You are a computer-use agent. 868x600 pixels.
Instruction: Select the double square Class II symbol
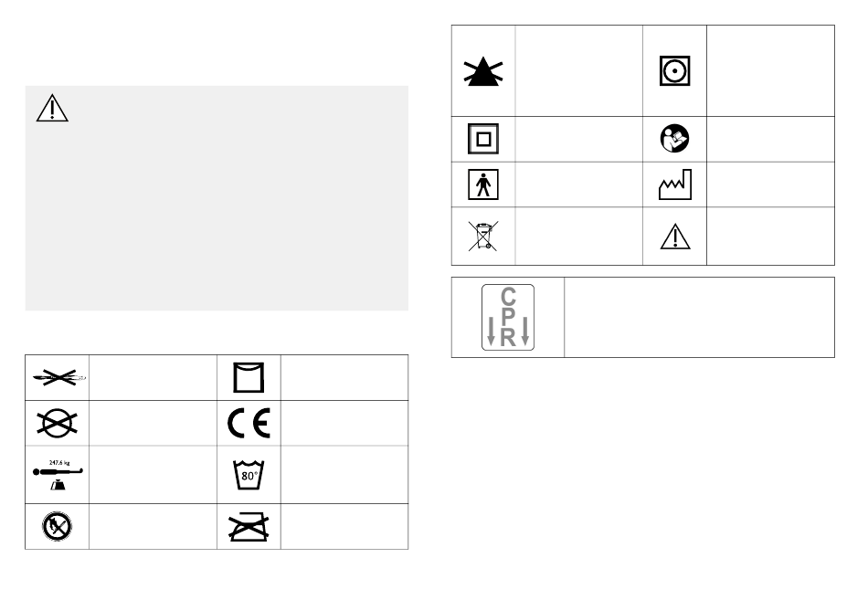click(x=483, y=139)
